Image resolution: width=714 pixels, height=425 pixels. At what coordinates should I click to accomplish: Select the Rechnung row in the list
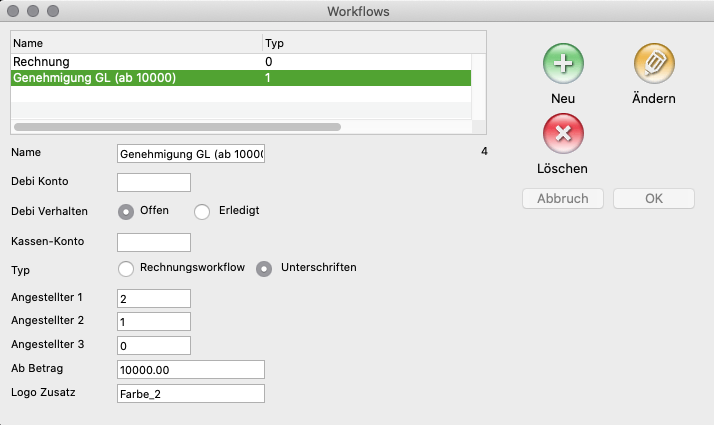(x=135, y=62)
